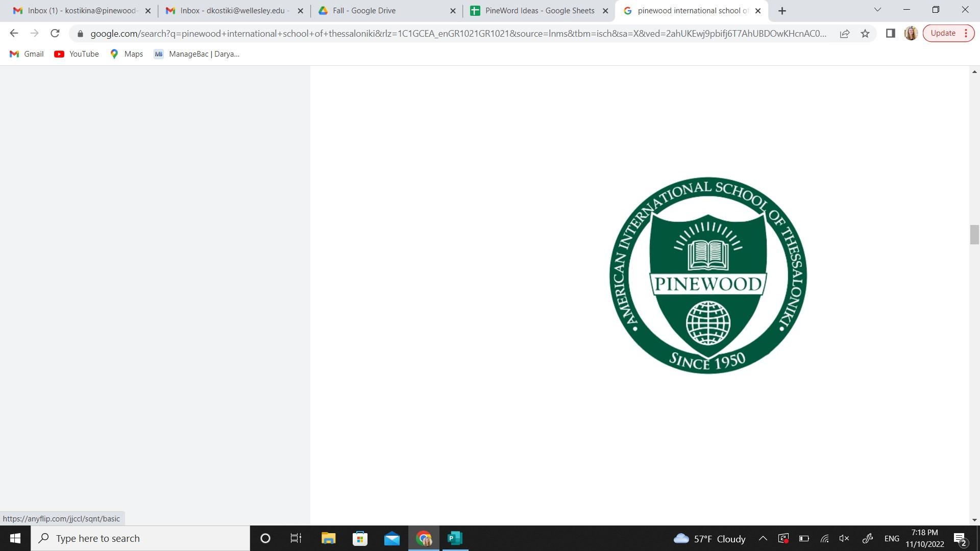The height and width of the screenshot is (551, 980).
Task: Bookmark this page with star icon
Action: click(x=865, y=34)
